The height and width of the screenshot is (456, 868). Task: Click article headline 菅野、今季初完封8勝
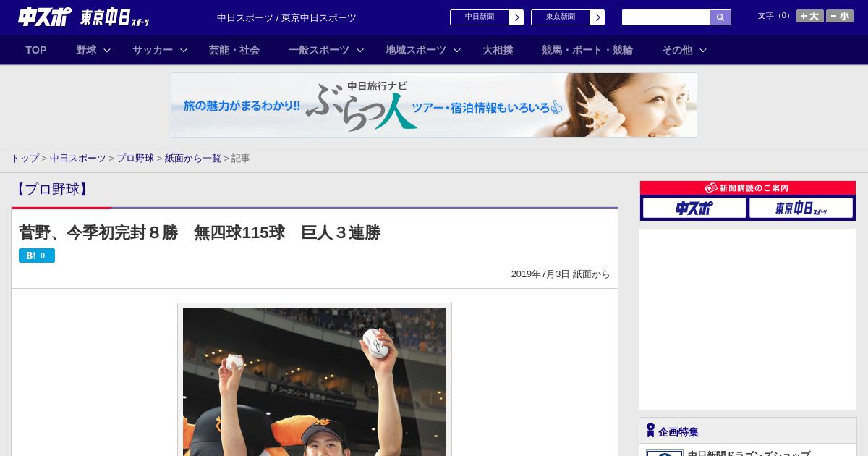[x=200, y=232]
